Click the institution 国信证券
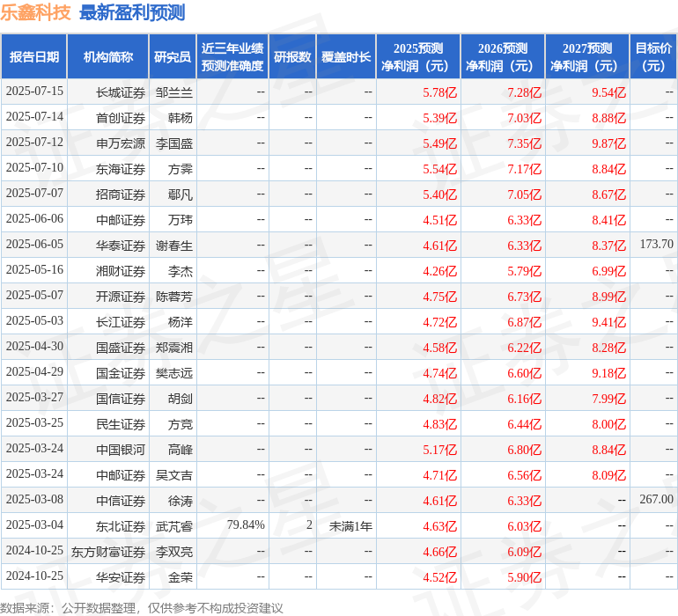The image size is (678, 616). 121,399
